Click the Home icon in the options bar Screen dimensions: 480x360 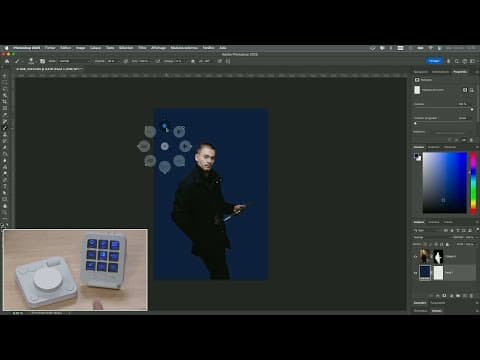coord(7,61)
